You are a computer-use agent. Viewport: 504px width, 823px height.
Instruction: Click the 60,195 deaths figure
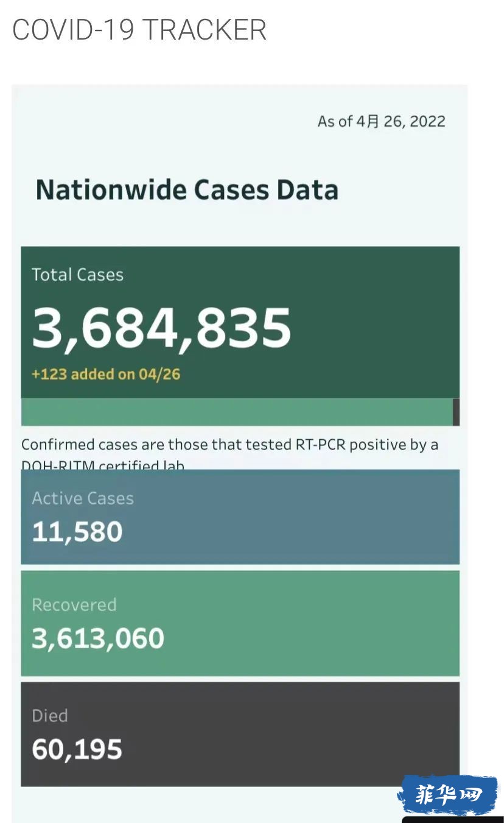pos(77,749)
